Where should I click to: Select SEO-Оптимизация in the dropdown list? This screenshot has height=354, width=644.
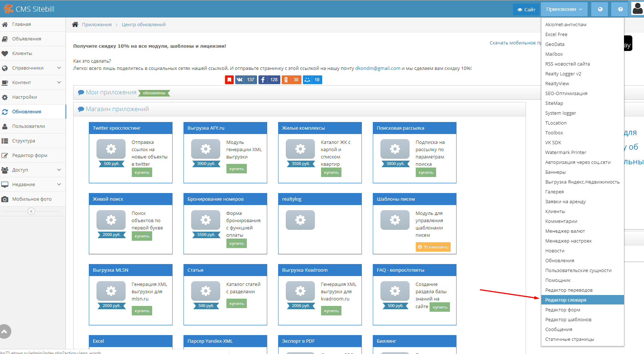pyautogui.click(x=566, y=93)
